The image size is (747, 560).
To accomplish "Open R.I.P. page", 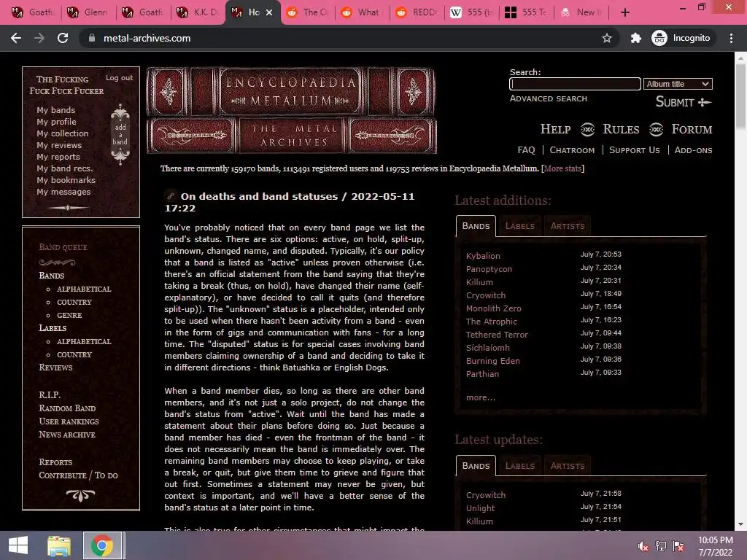I will coord(50,394).
